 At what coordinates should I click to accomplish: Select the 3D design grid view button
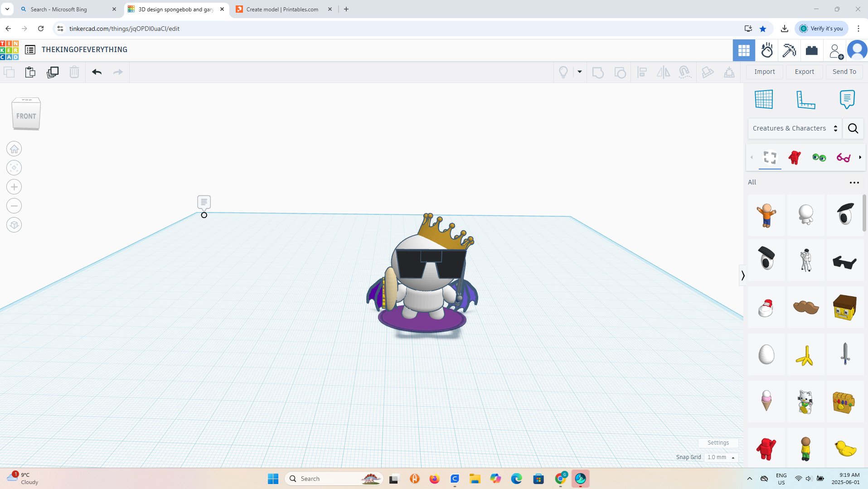pos(744,50)
